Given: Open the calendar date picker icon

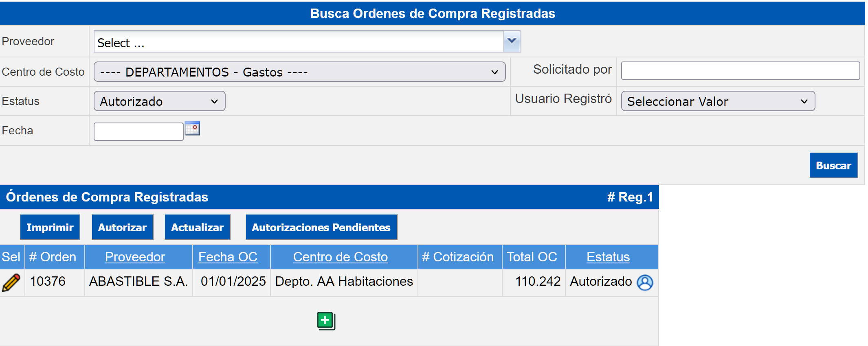Looking at the screenshot, I should [x=192, y=129].
